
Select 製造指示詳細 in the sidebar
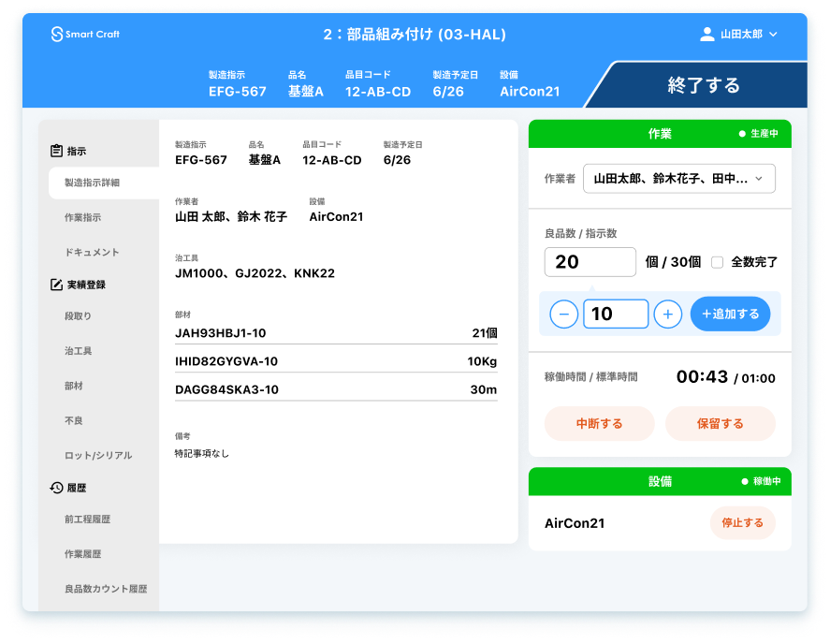pyautogui.click(x=104, y=183)
